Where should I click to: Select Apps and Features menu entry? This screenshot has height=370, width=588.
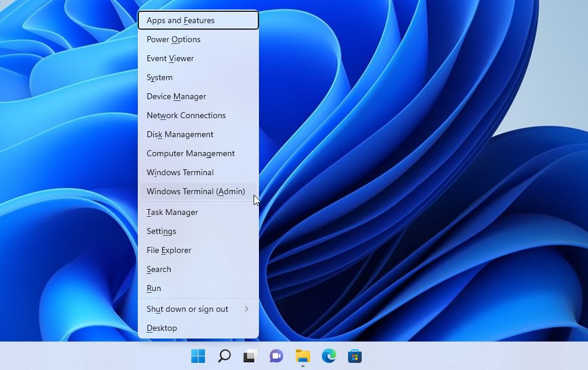(x=198, y=20)
